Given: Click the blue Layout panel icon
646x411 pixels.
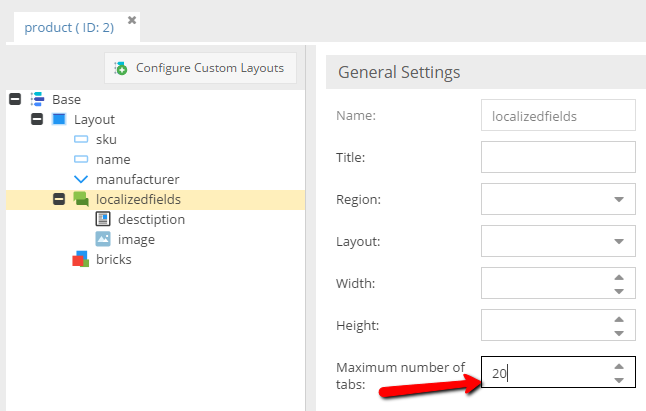Looking at the screenshot, I should click(x=59, y=119).
